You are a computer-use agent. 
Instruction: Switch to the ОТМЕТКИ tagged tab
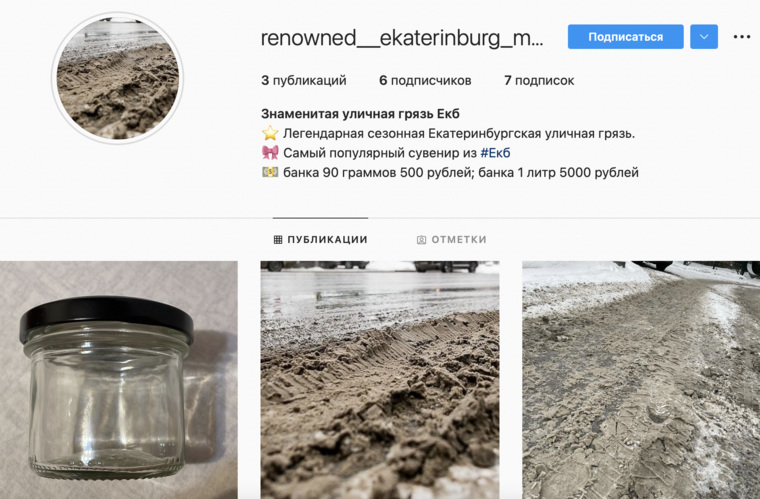point(451,239)
